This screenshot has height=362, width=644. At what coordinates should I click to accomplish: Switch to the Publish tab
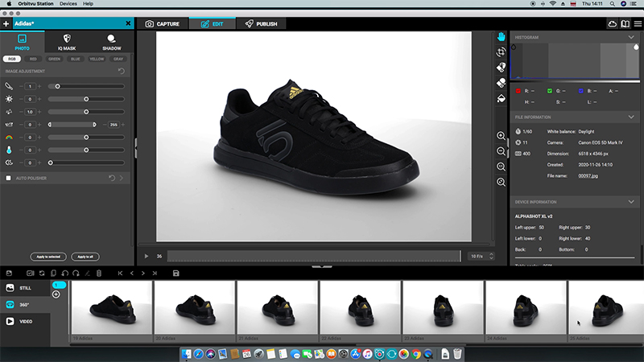[x=261, y=24]
